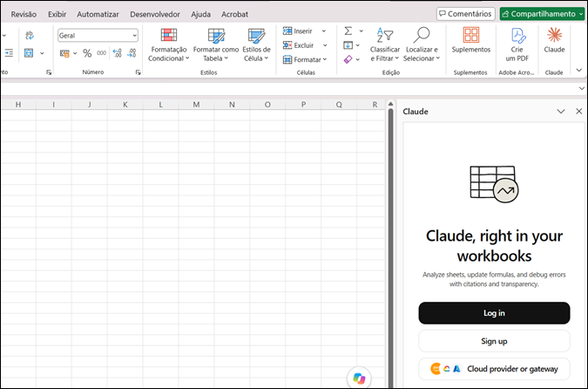Click merge and center icon

pyautogui.click(x=29, y=53)
